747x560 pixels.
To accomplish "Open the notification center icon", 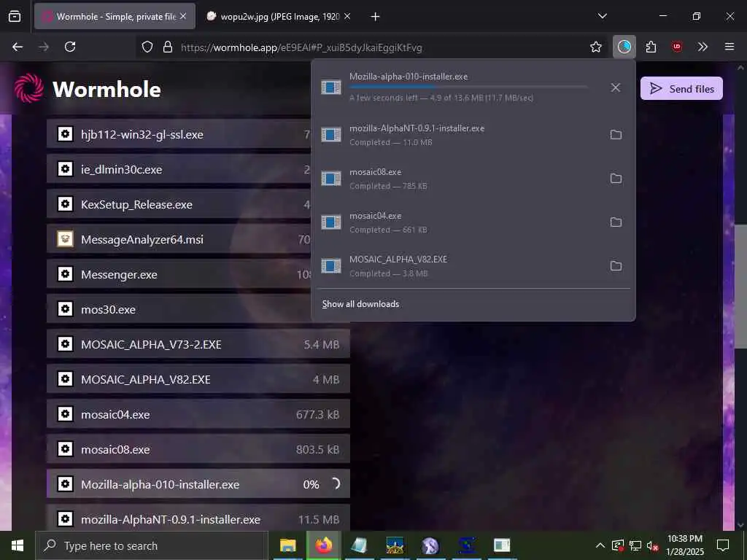I will click(723, 545).
